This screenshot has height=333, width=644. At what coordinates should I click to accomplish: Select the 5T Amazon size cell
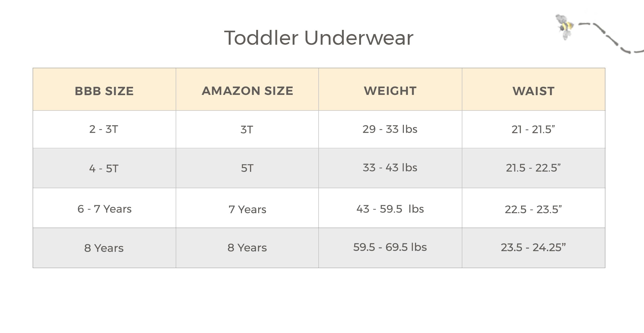[247, 168]
